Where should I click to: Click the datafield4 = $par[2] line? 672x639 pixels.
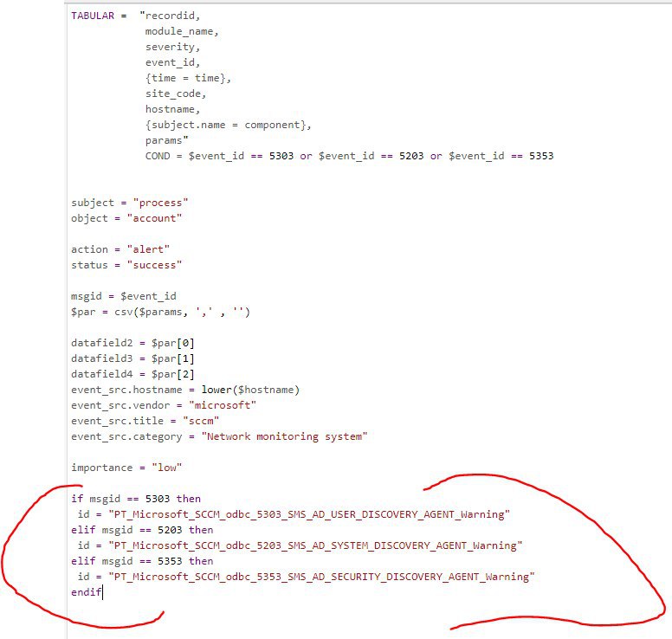tap(132, 375)
